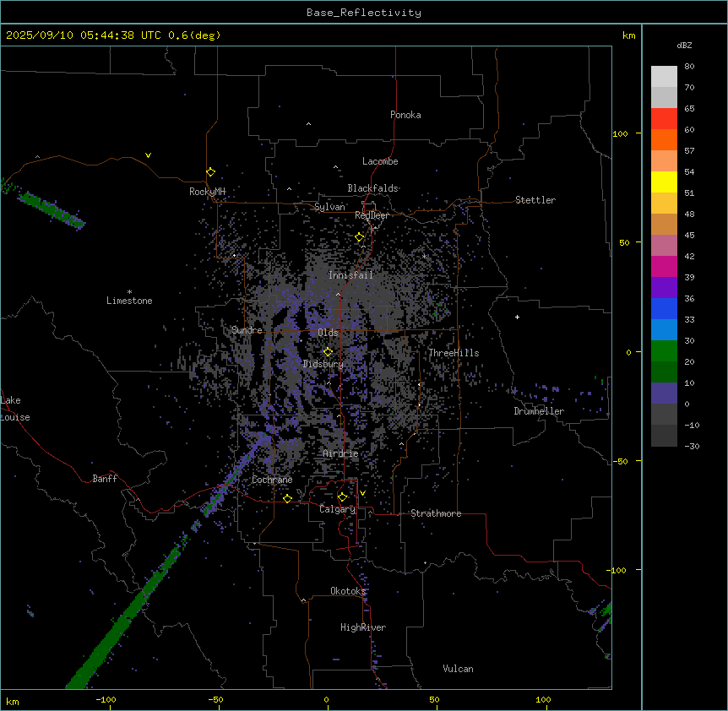Screen dimensions: 728x711
Task: Click the Vulcan map label
Action: point(459,669)
